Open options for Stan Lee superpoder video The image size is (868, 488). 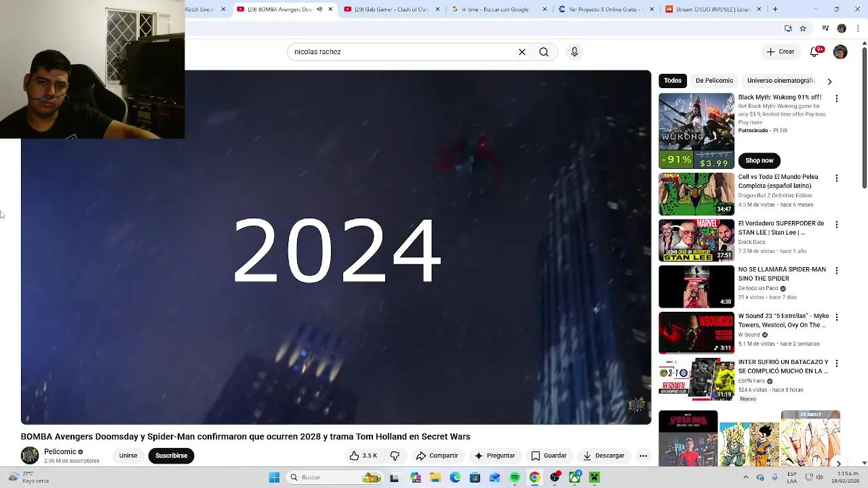837,224
